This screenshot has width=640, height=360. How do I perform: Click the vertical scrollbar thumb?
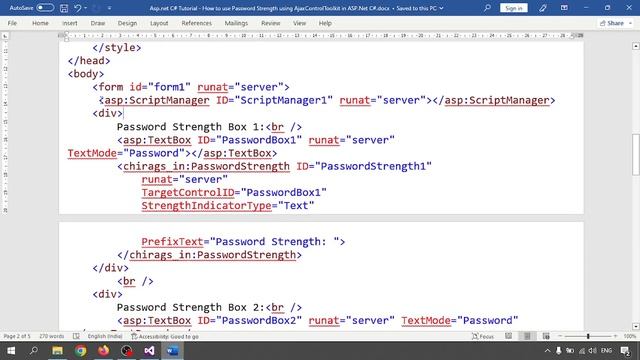(x=636, y=155)
